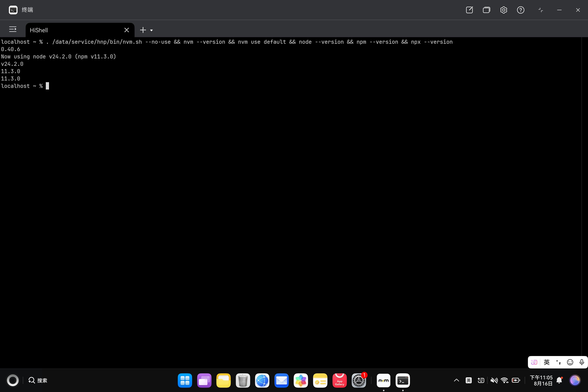Image resolution: width=588 pixels, height=392 pixels.
Task: Click the new note/edit icon in title bar
Action: point(469,10)
